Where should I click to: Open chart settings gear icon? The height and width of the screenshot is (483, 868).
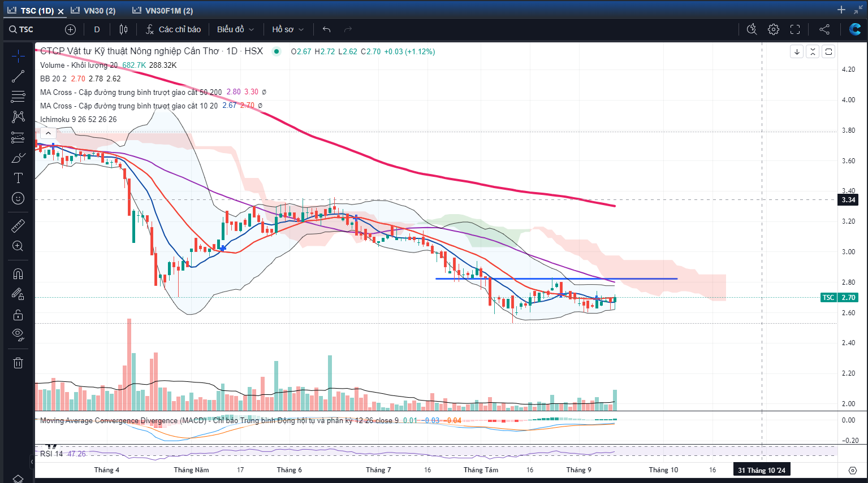[774, 29]
